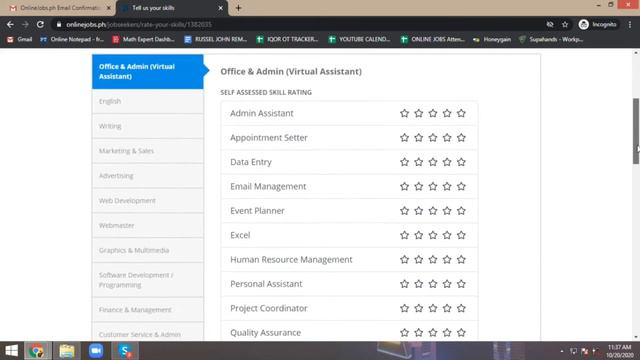Rate Human Resource Management two stars
The image size is (640, 360).
(x=419, y=260)
